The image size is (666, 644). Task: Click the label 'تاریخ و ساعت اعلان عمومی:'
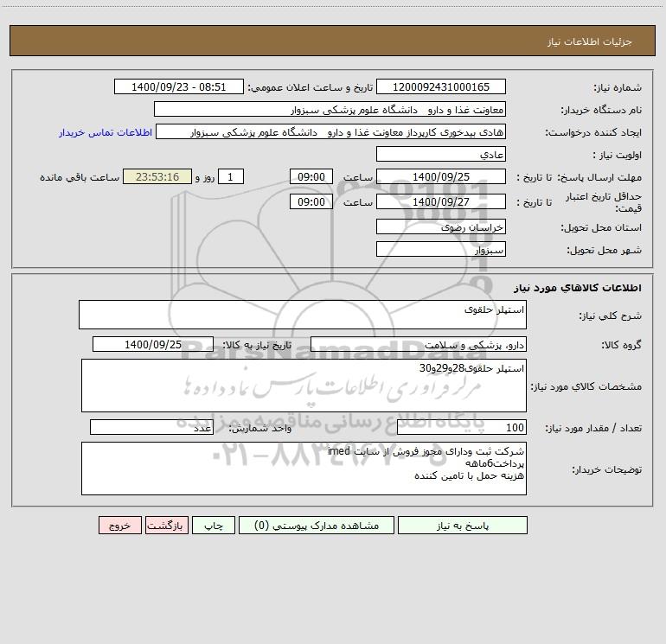point(311,87)
